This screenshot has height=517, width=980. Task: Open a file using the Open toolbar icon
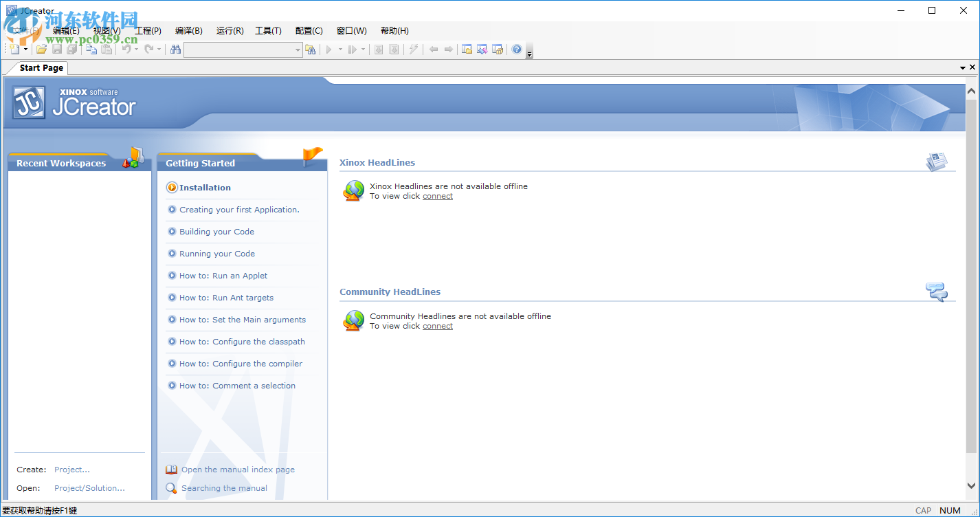pos(41,49)
